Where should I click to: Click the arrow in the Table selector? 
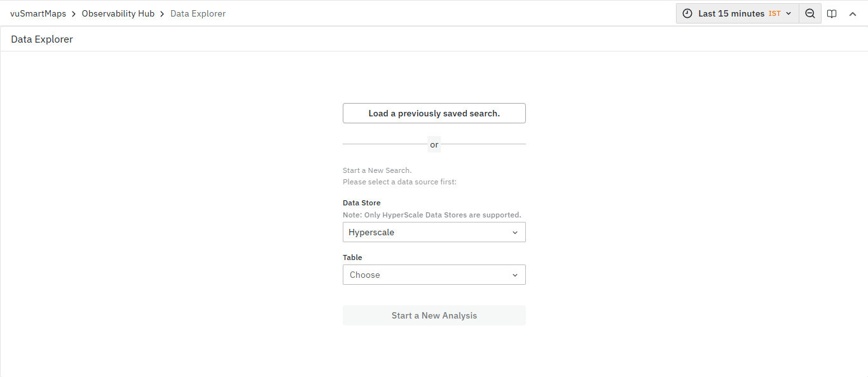515,275
